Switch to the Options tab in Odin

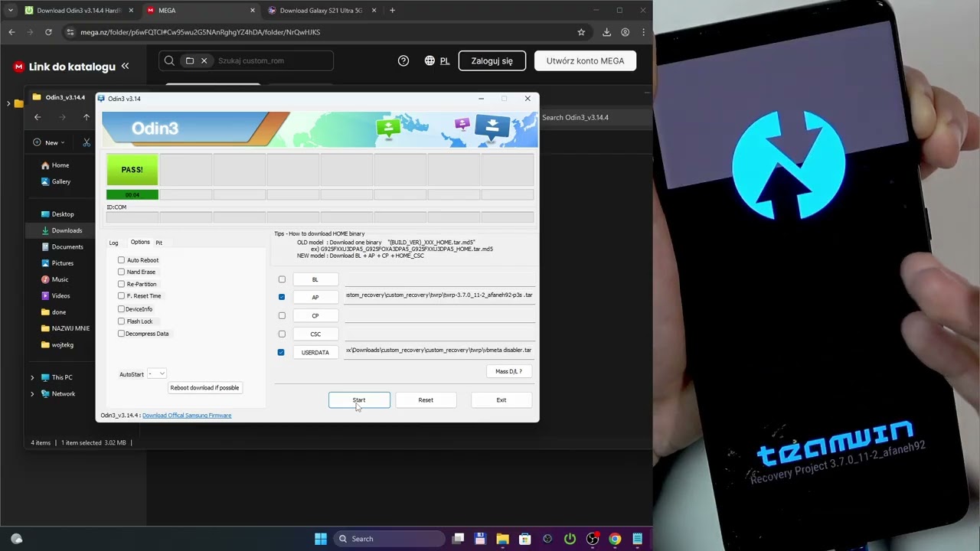tap(140, 242)
